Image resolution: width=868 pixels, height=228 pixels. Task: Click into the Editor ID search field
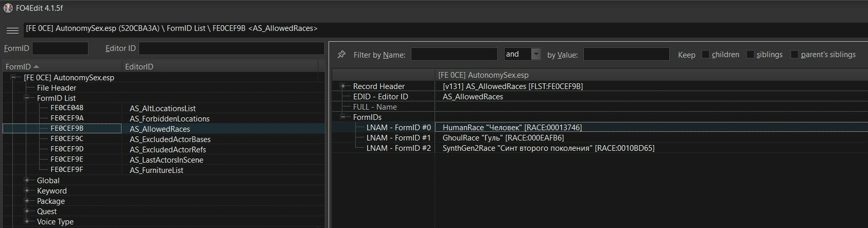click(x=232, y=48)
